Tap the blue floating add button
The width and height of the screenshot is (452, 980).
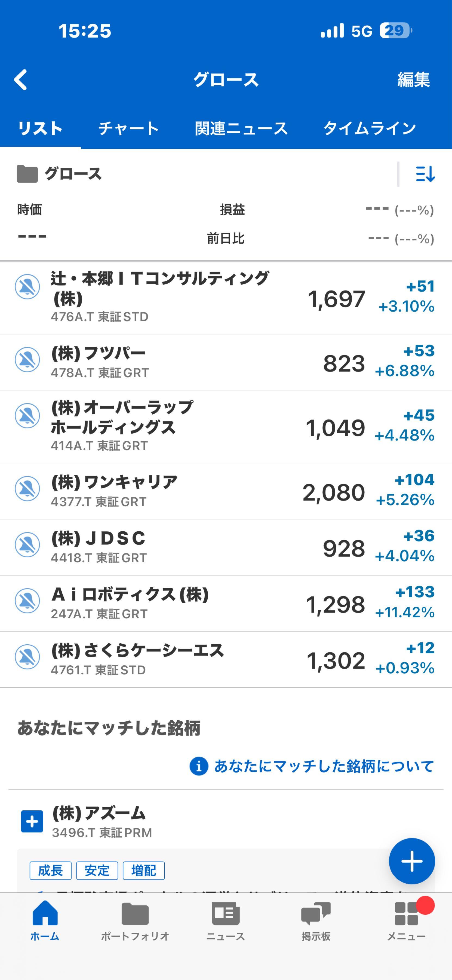click(x=411, y=860)
